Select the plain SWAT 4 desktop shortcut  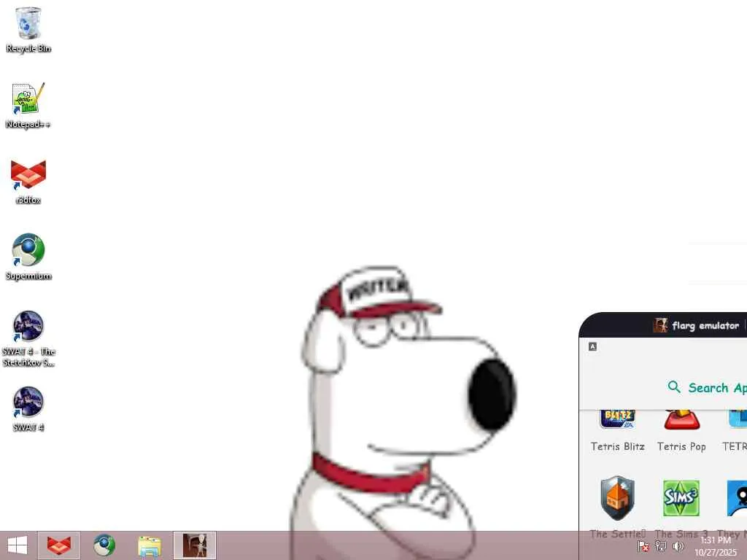28,409
